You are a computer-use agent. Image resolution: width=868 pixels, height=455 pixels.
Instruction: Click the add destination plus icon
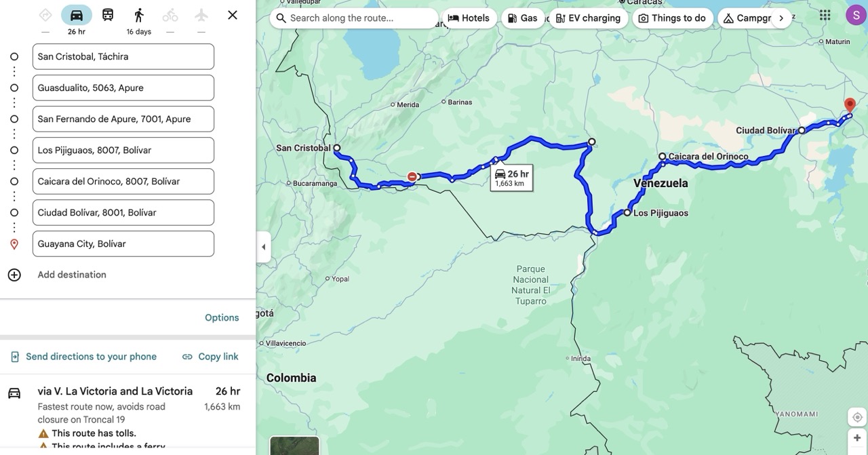click(x=14, y=275)
